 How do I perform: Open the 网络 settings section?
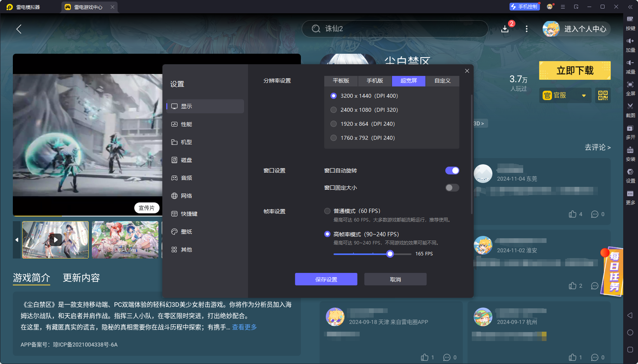click(205, 196)
